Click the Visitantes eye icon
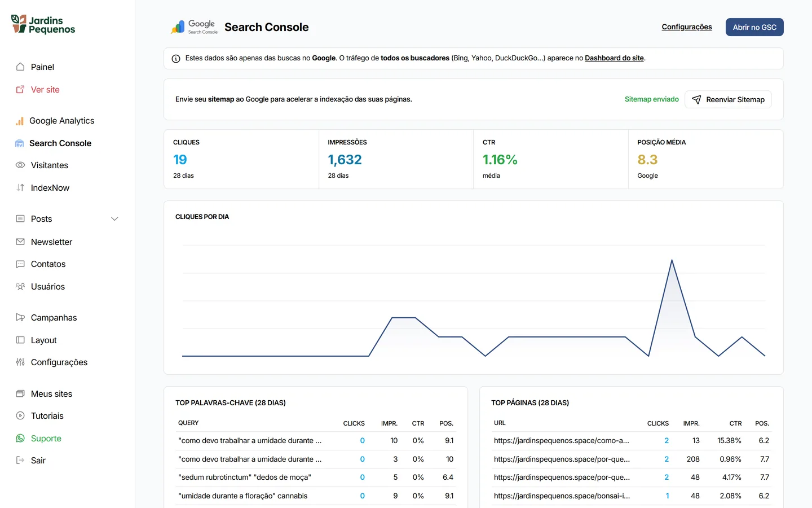The width and height of the screenshot is (812, 508). tap(20, 165)
